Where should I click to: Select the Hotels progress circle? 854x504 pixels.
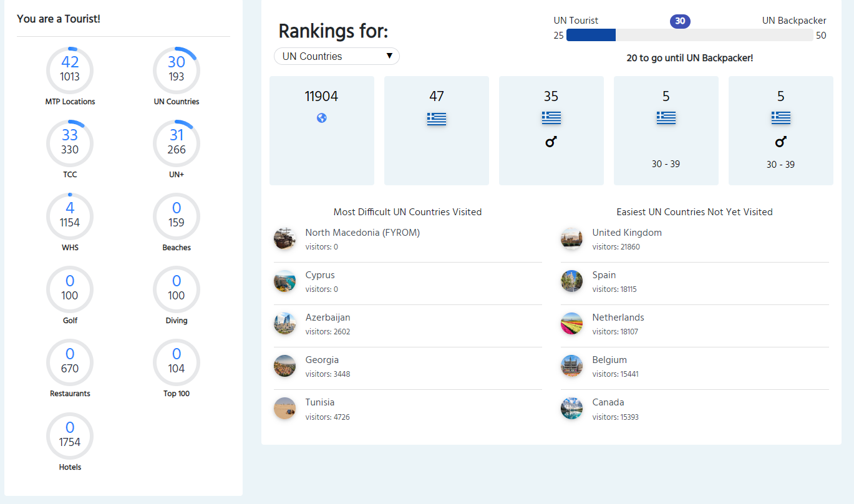coord(70,435)
